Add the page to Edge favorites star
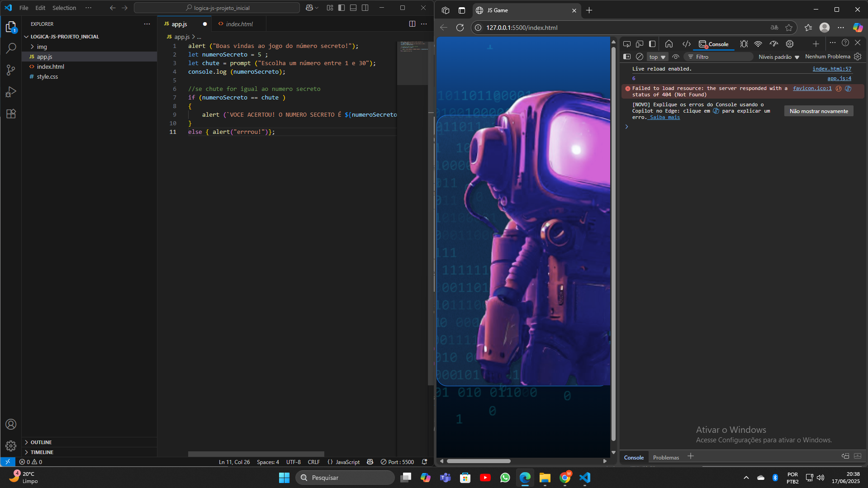This screenshot has width=868, height=488. [x=789, y=28]
